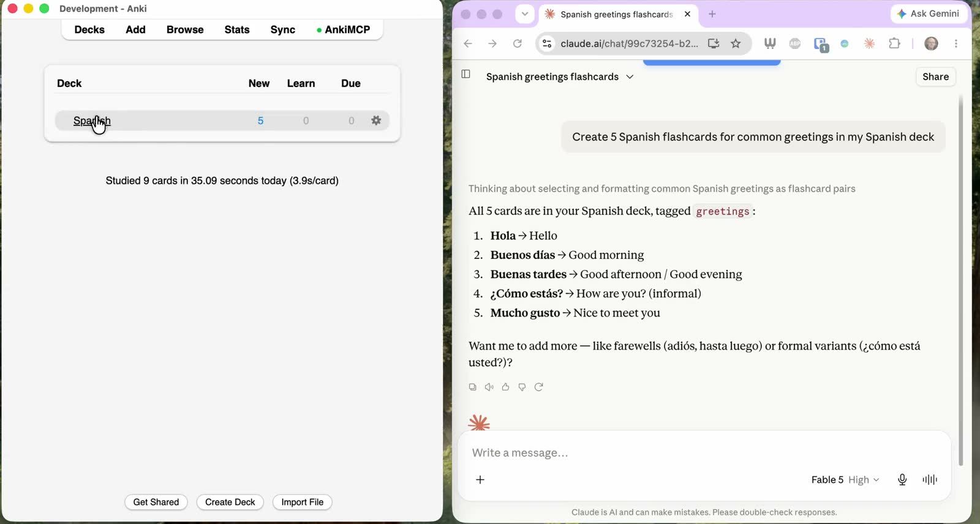Image resolution: width=980 pixels, height=524 pixels.
Task: Click the Due column header in Anki
Action: (351, 83)
